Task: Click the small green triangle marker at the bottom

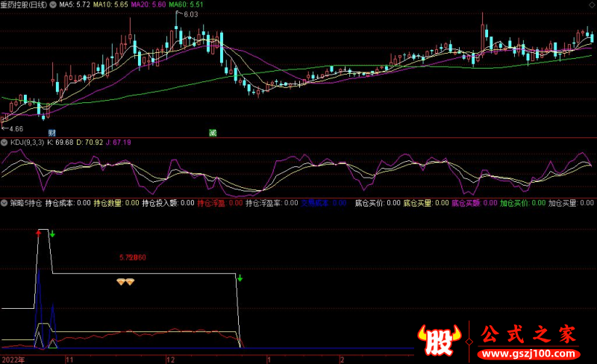Action: click(x=52, y=343)
